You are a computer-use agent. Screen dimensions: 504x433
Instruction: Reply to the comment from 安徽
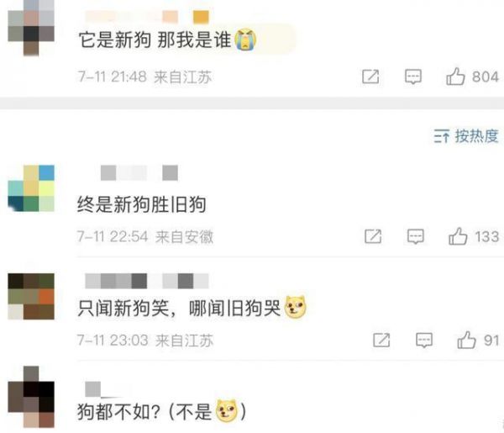(x=416, y=237)
